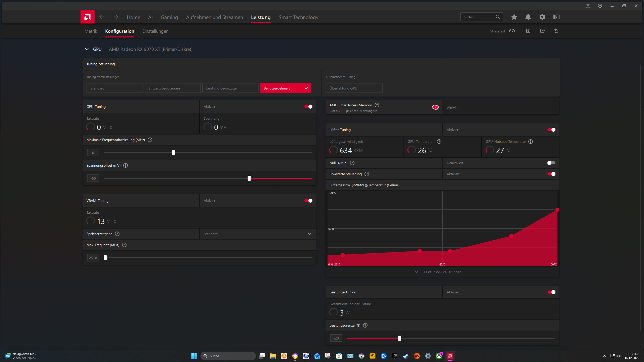The width and height of the screenshot is (644, 362).
Task: Select the Übertaktung GPU preset
Action: pos(354,88)
